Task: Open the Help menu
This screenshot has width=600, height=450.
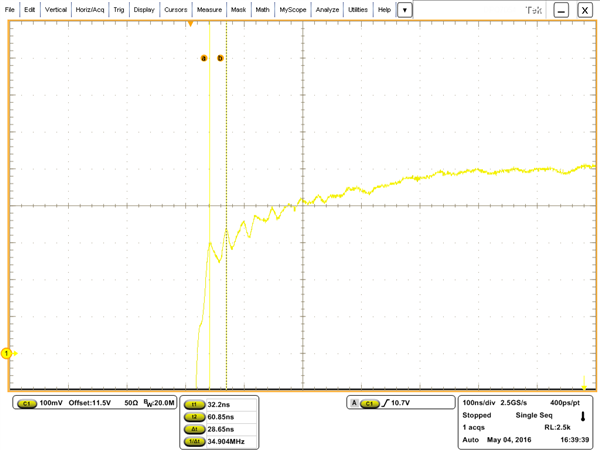Action: 384,10
